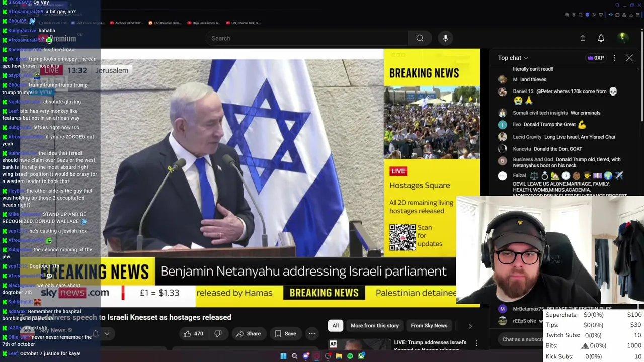Screen dimensions: 644x362
Task: Click the snapshot icon in browser toolbar
Action: pos(581,15)
